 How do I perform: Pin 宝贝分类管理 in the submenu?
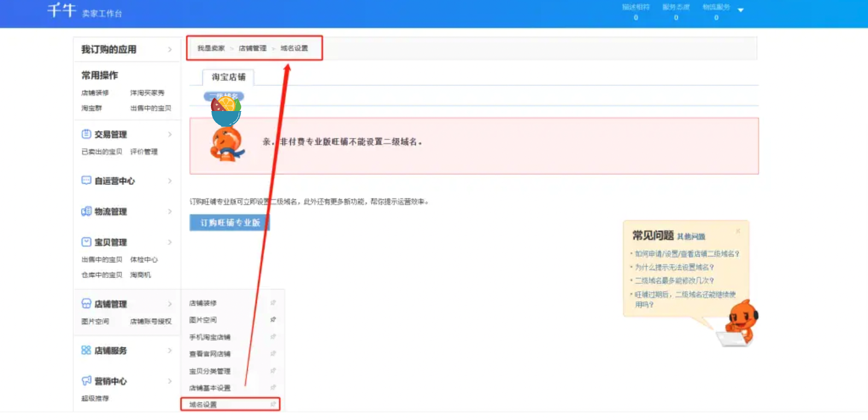point(273,370)
